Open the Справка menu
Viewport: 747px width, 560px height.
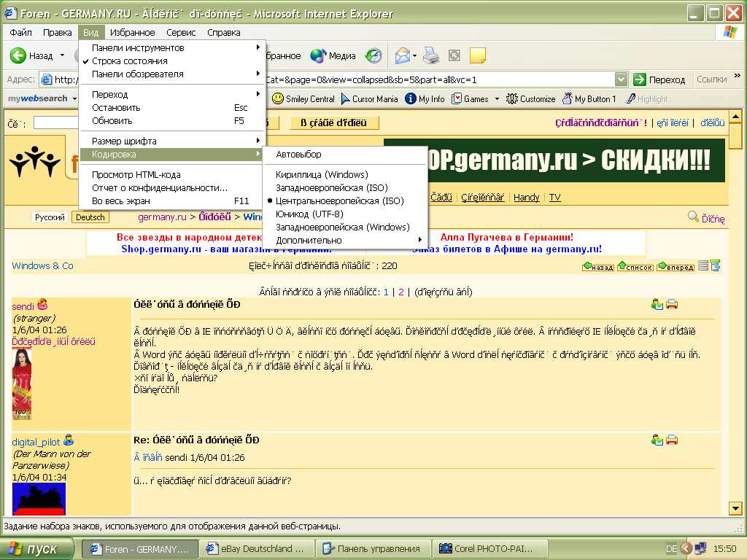coord(223,32)
